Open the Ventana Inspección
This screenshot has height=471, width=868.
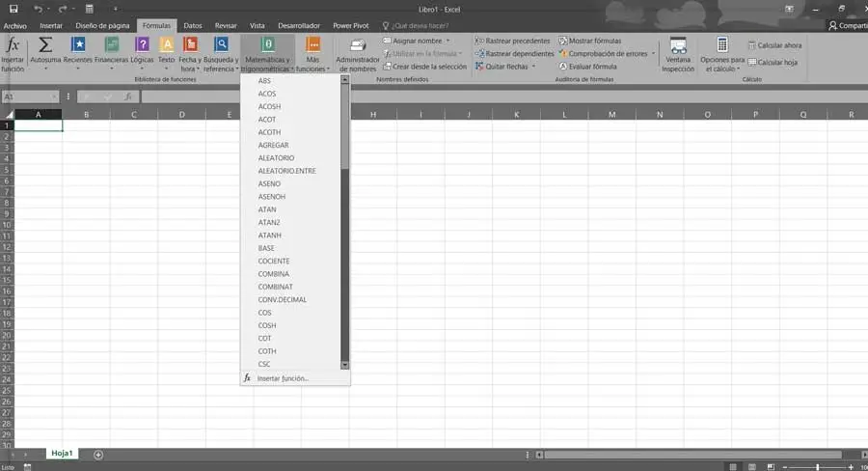coord(678,54)
